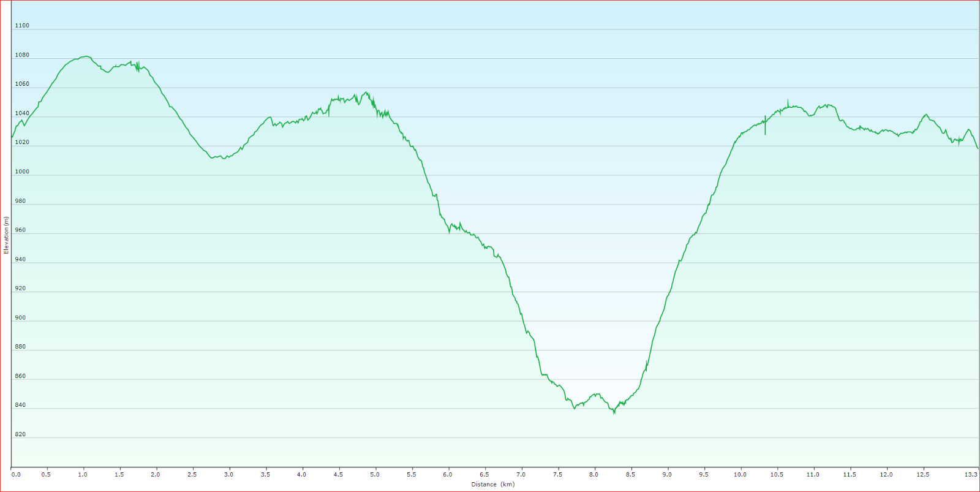This screenshot has height=492, width=980.
Task: Click the 8.5 distance axis label
Action: 630,475
